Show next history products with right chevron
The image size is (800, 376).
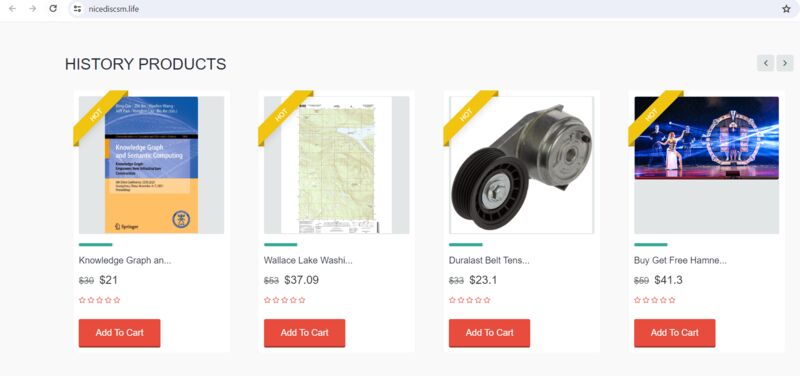(x=785, y=63)
